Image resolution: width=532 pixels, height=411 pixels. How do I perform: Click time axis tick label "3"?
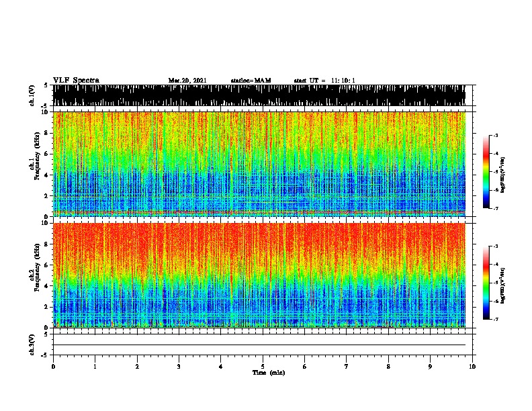point(179,367)
